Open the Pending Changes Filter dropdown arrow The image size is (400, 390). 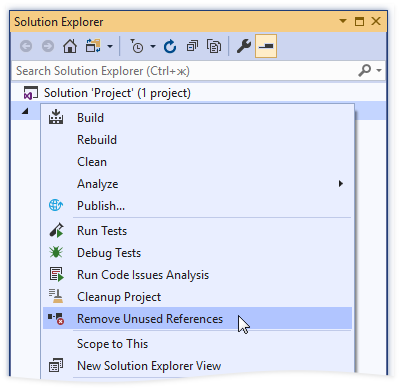tap(153, 46)
